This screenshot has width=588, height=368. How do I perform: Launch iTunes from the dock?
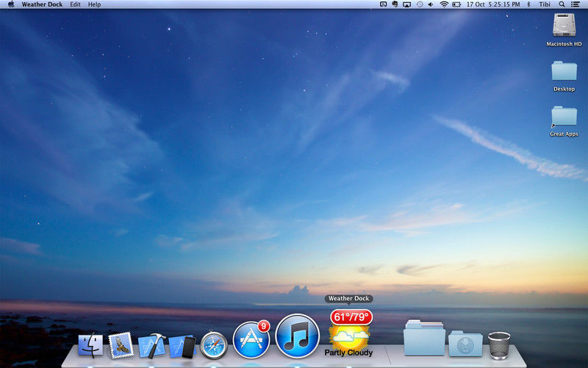297,336
